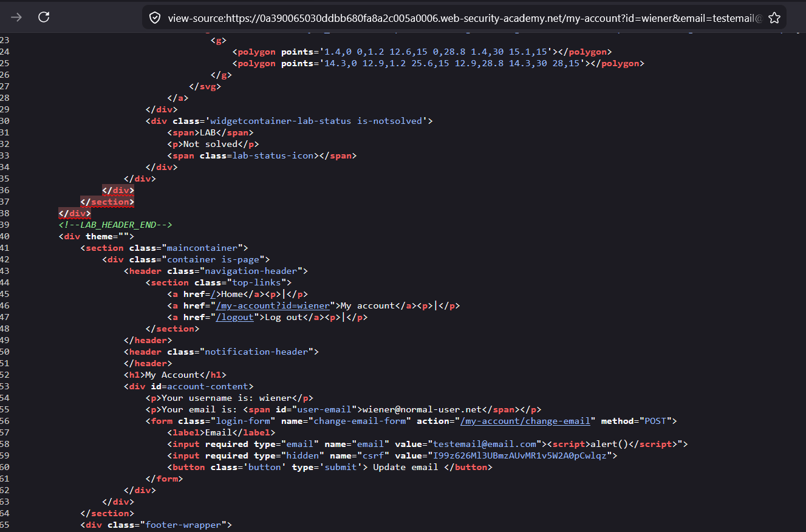Click the view-source URL address bar
Image resolution: width=806 pixels, height=532 pixels.
(465, 18)
